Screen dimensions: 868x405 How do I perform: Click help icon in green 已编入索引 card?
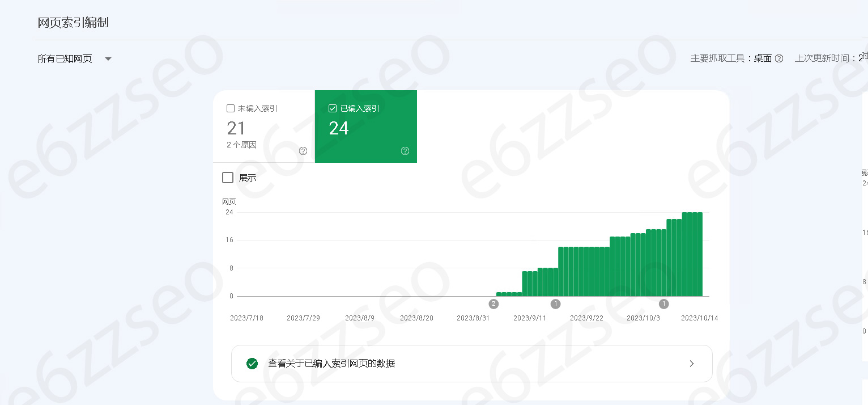point(405,151)
